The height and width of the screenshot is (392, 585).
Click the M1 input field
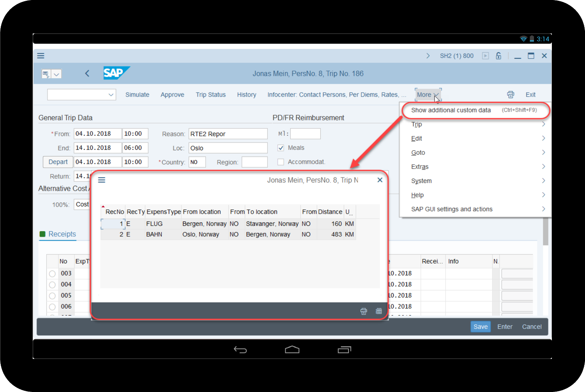point(306,134)
